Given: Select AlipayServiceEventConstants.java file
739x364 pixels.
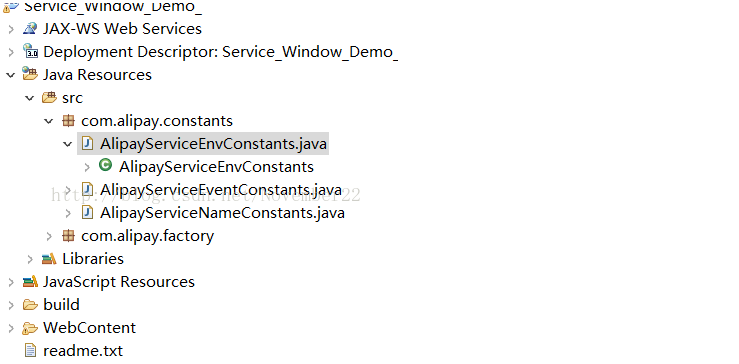Looking at the screenshot, I should pos(221,190).
